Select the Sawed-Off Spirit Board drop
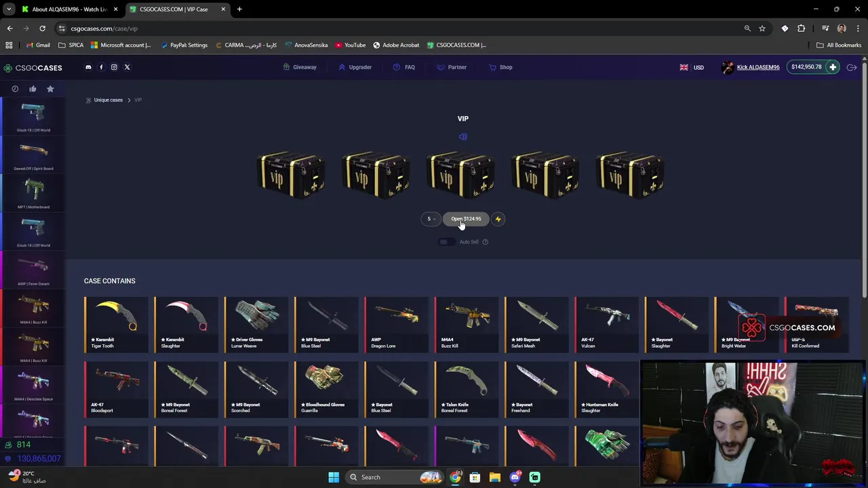The width and height of the screenshot is (868, 488). coord(33,155)
